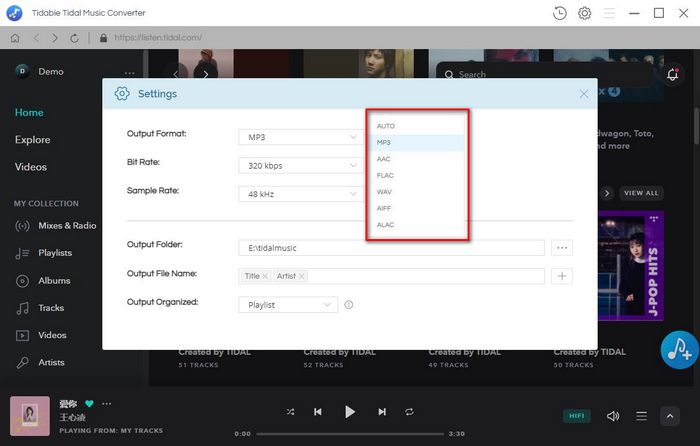The height and width of the screenshot is (446, 700).
Task: Expand the Bit Rate dropdown
Action: (x=301, y=166)
